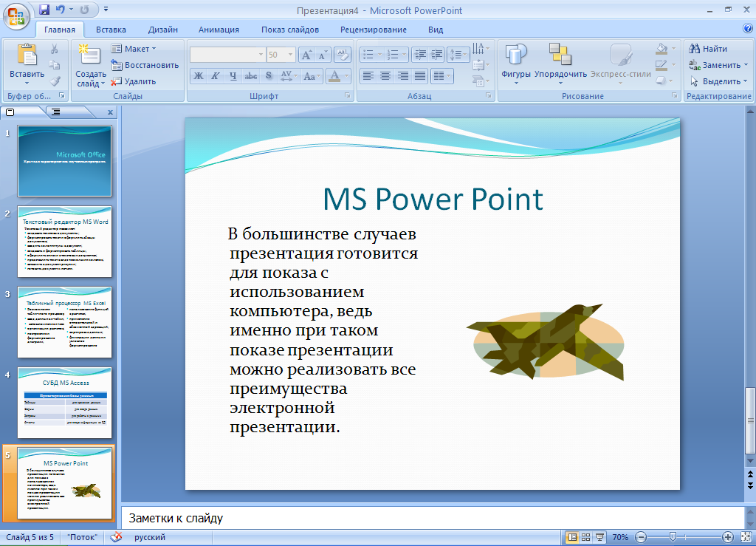This screenshot has width=756, height=546.
Task: Open the columns dropdown
Action: tap(441, 75)
